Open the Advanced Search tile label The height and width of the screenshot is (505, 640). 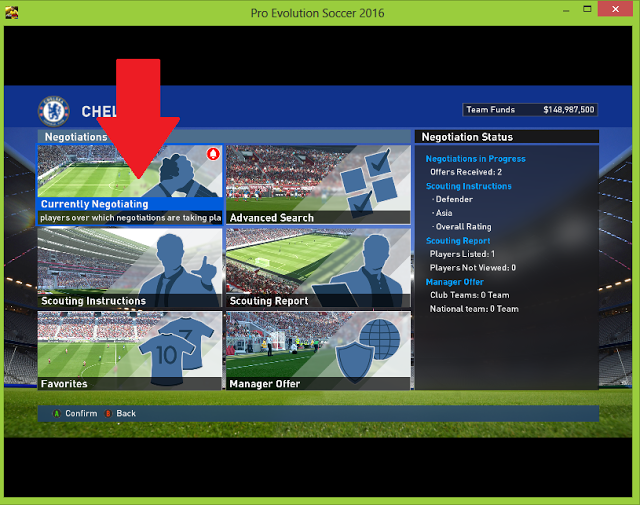click(272, 218)
